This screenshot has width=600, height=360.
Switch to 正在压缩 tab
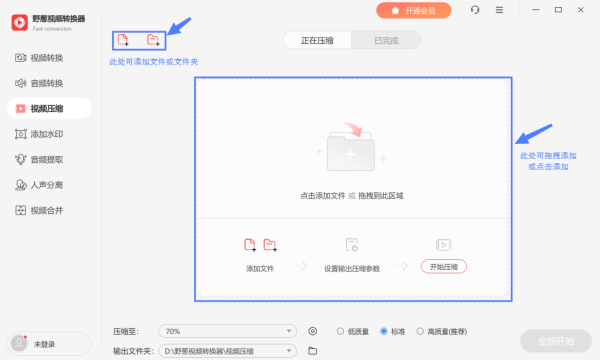point(317,40)
